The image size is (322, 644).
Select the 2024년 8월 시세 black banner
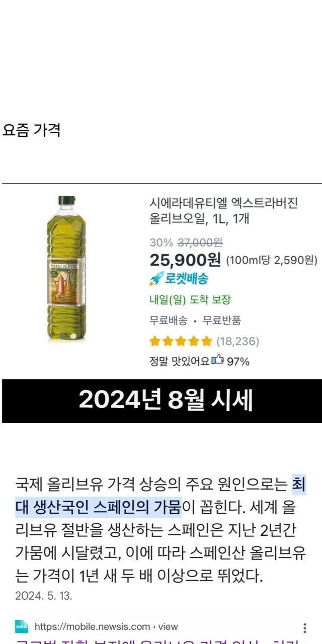(162, 401)
